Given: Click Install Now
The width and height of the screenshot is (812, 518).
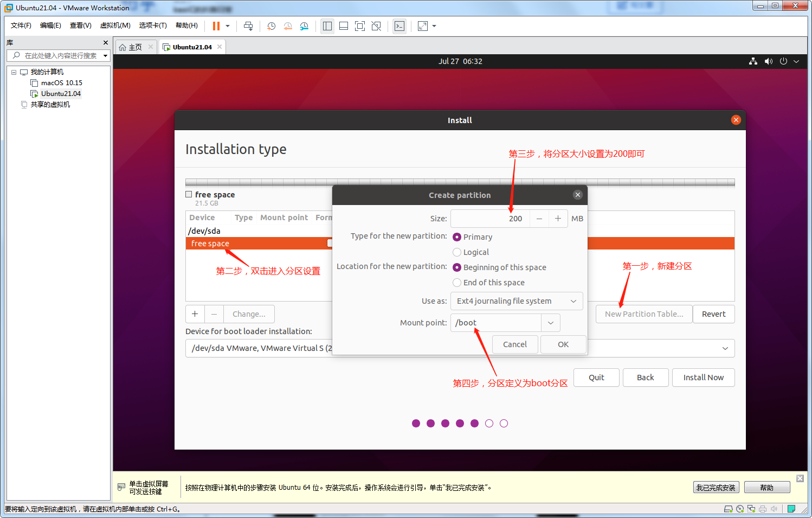Looking at the screenshot, I should tap(704, 378).
